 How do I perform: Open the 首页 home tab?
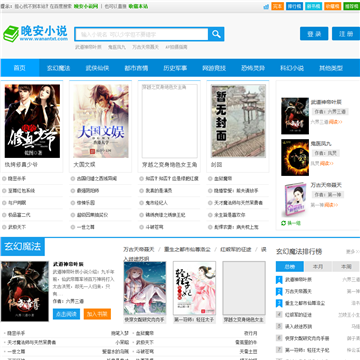tap(20, 68)
